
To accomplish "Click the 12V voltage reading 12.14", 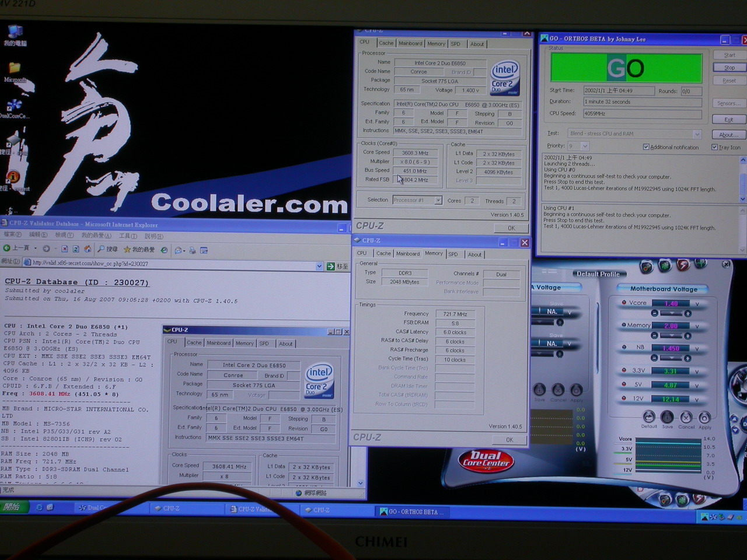I will 671,399.
